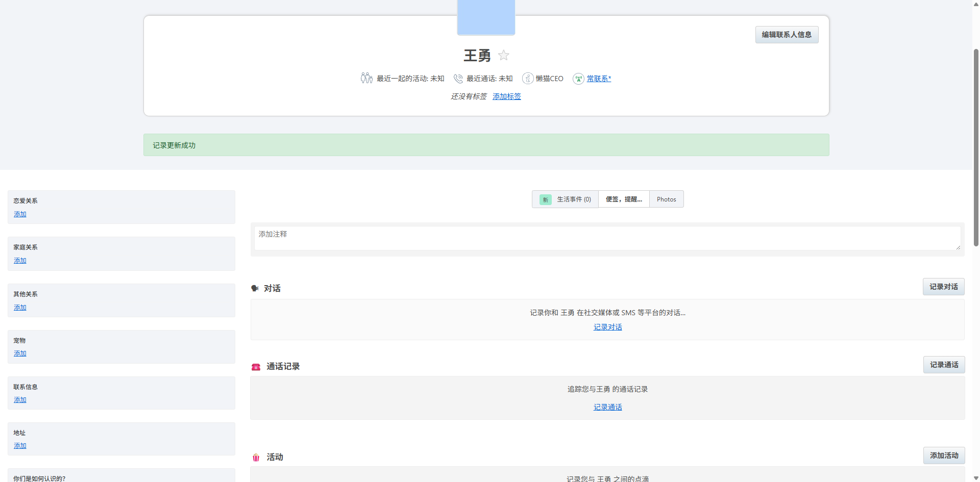Add a 恋爱关系 via its 添加 link
This screenshot has width=980, height=482.
(x=20, y=214)
